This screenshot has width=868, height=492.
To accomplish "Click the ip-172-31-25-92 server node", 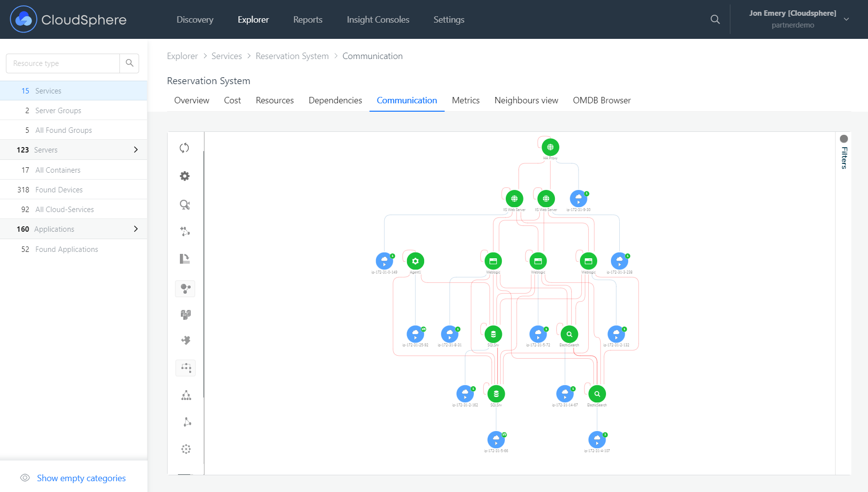I will (415, 334).
